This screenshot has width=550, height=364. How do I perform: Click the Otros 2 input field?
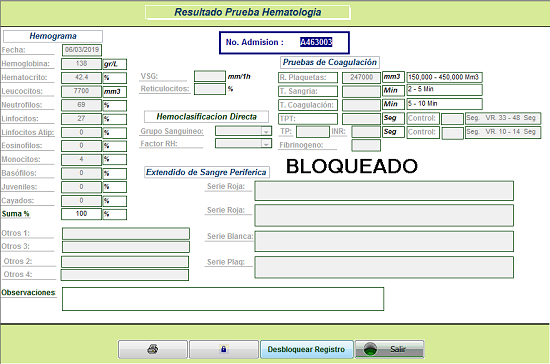click(125, 262)
